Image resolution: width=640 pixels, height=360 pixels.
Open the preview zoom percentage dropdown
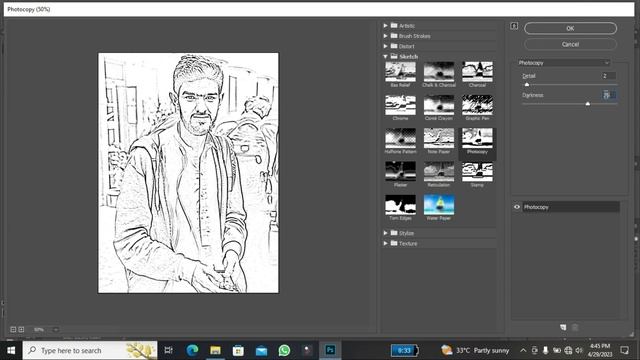(x=56, y=329)
